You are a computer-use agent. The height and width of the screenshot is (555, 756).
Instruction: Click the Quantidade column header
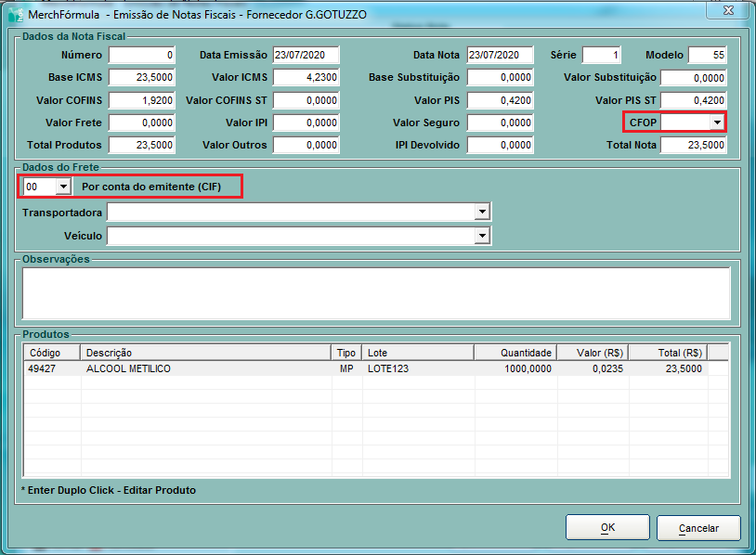coord(515,353)
